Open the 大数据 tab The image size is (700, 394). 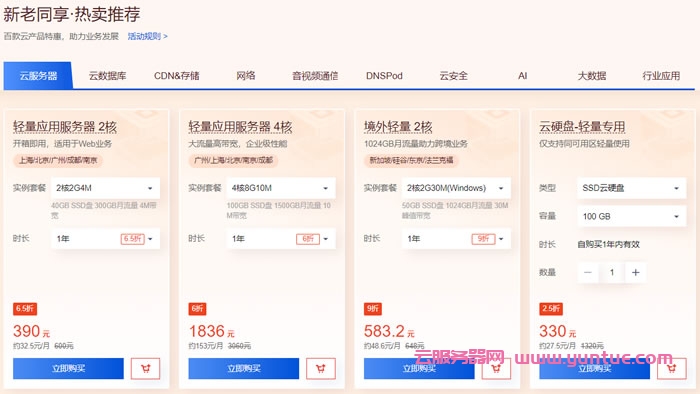[x=592, y=75]
